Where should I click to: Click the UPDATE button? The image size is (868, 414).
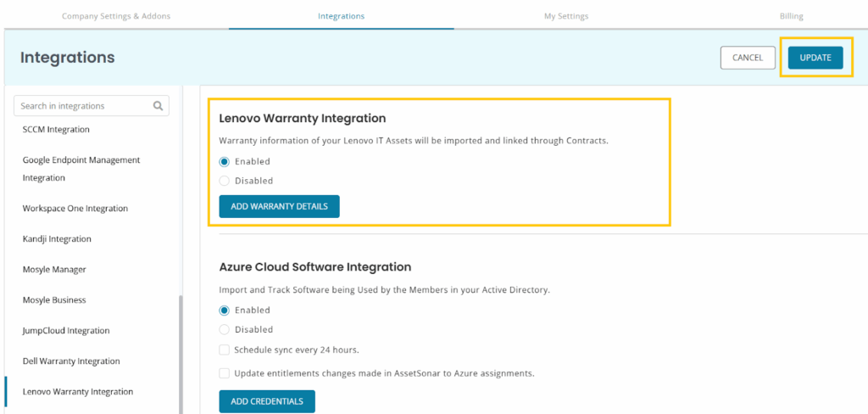point(815,58)
